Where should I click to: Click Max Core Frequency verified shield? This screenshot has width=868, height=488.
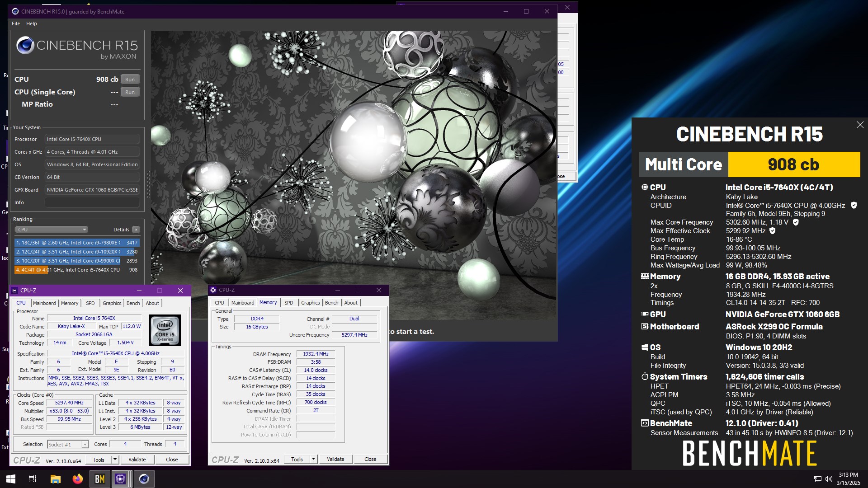(x=796, y=222)
